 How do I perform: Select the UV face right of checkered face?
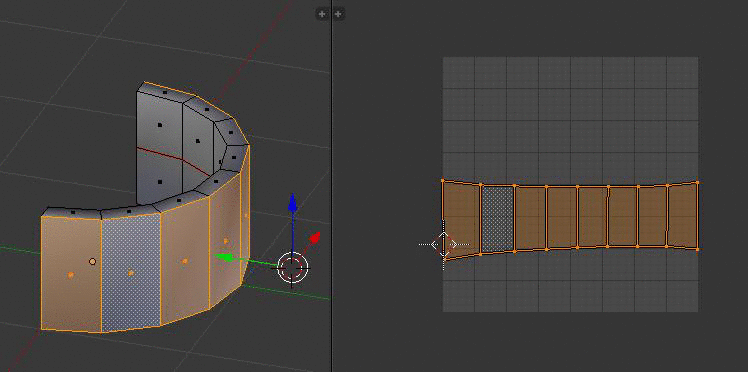click(x=530, y=218)
